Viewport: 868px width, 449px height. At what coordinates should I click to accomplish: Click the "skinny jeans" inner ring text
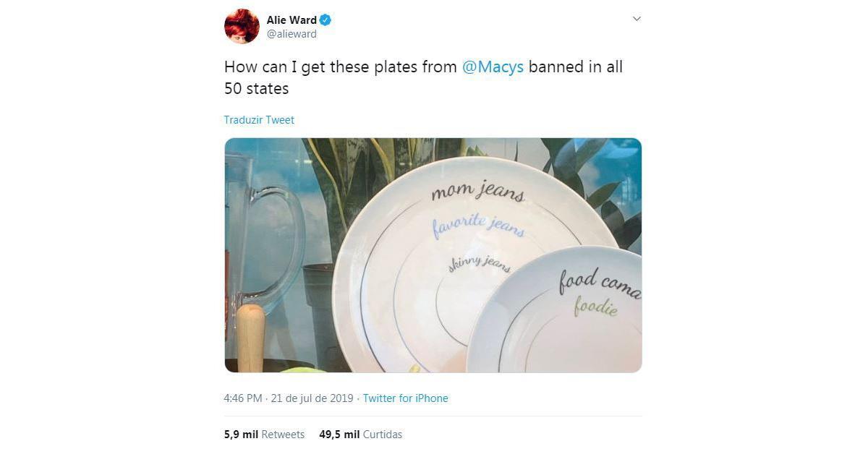(x=479, y=264)
